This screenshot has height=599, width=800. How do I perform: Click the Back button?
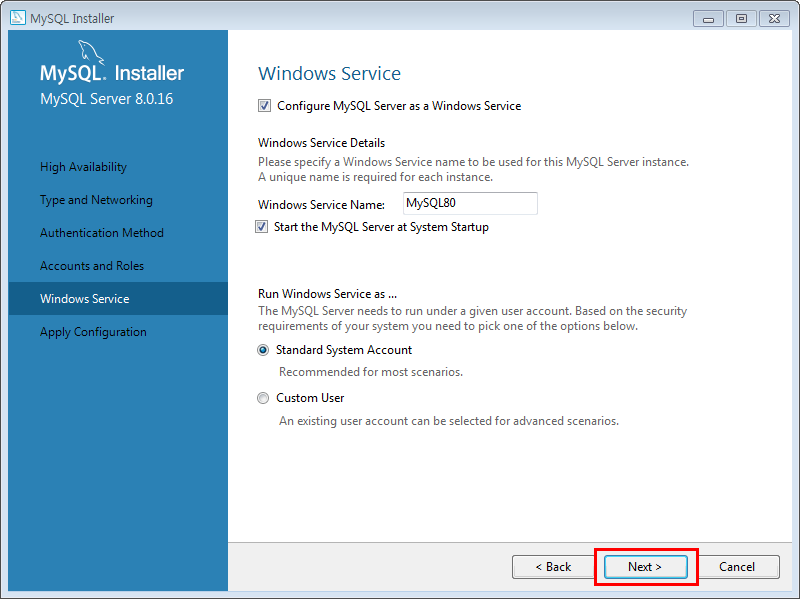coord(553,567)
